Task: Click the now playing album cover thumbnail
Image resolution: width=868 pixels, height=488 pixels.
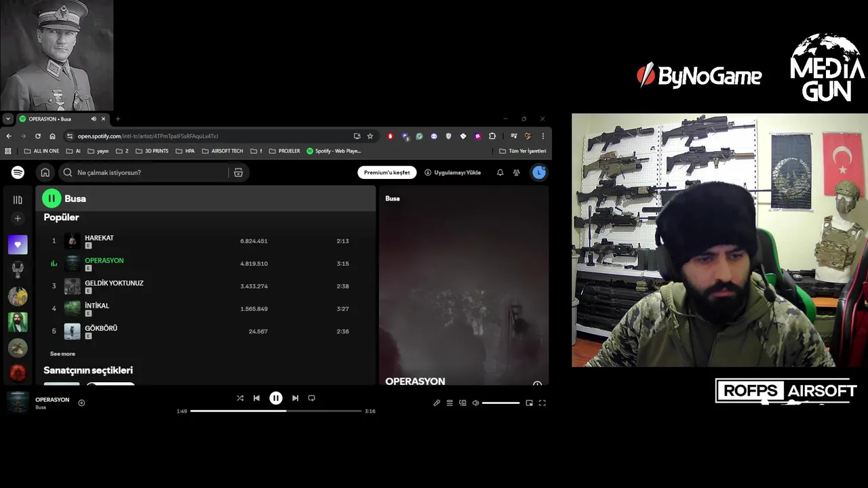Action: [x=18, y=403]
